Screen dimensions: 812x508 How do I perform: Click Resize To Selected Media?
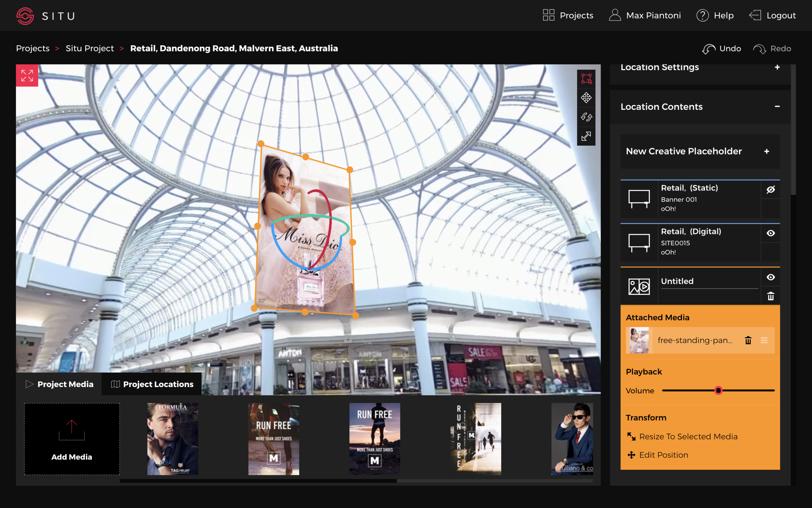click(682, 436)
